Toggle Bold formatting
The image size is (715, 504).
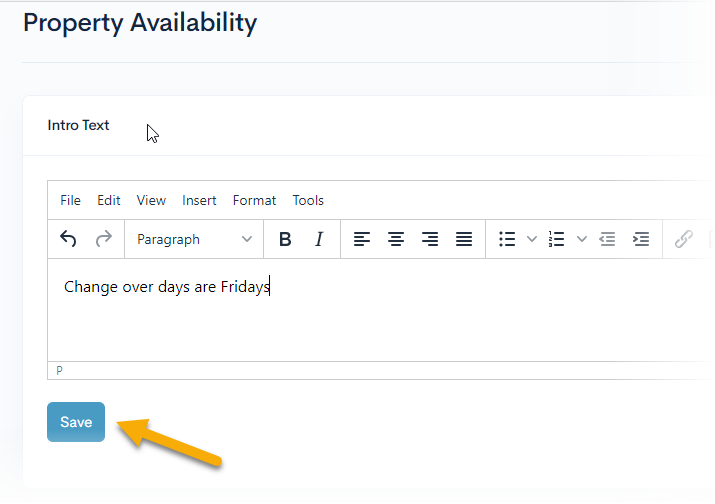tap(285, 239)
